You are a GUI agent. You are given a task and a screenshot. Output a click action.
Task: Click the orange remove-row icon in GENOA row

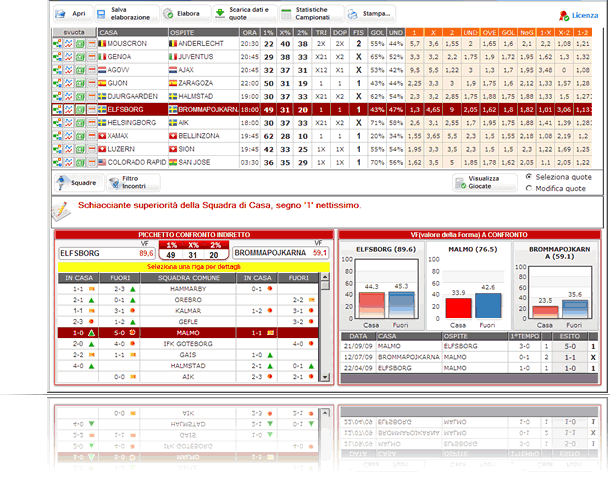point(91,57)
